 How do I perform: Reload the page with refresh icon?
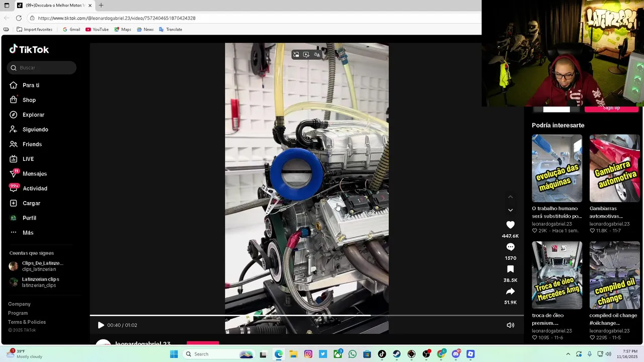(19, 18)
